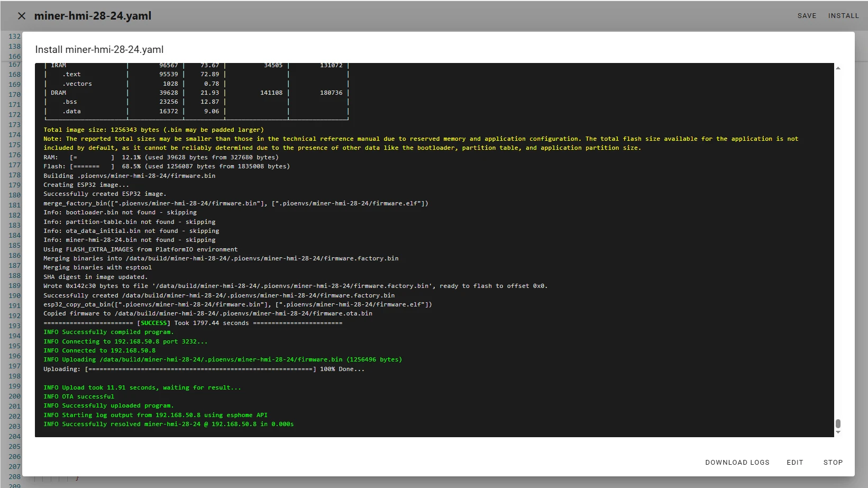Click the SAVE button in the header
The width and height of the screenshot is (868, 488).
(x=807, y=16)
